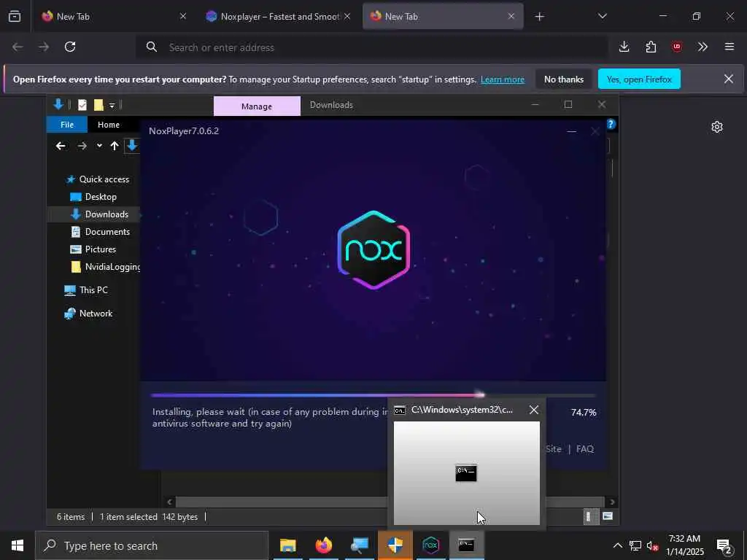Click Properties icon in Explorer quick access toolbar
The height and width of the screenshot is (560, 747).
(x=82, y=105)
